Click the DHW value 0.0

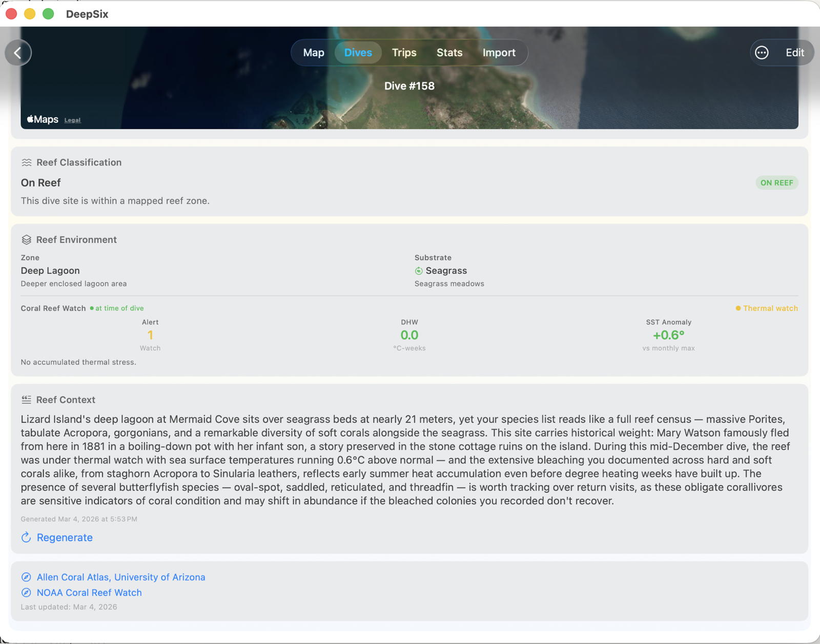(409, 335)
